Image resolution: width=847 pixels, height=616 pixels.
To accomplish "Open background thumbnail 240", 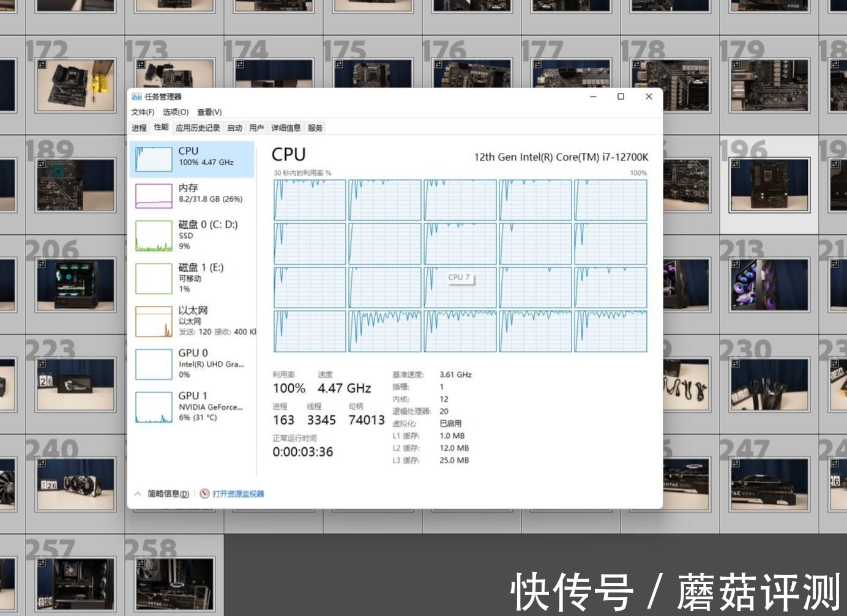I will coord(75,484).
